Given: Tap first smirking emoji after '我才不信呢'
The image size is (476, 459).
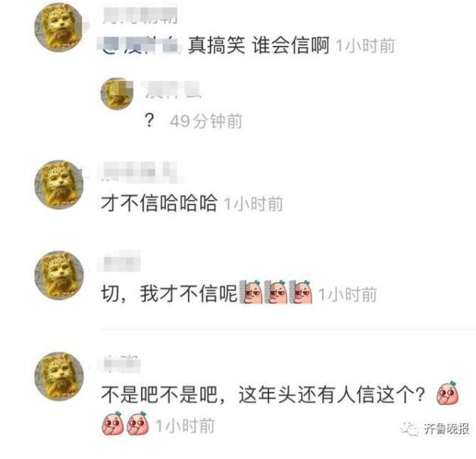Looking at the screenshot, I should click(x=251, y=292).
